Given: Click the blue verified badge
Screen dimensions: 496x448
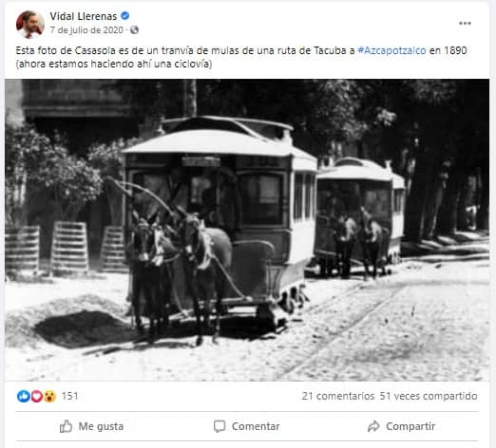Looking at the screenshot, I should (x=125, y=16).
